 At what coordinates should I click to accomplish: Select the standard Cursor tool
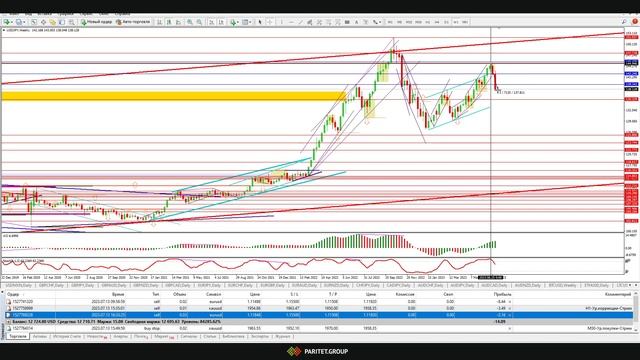260,22
